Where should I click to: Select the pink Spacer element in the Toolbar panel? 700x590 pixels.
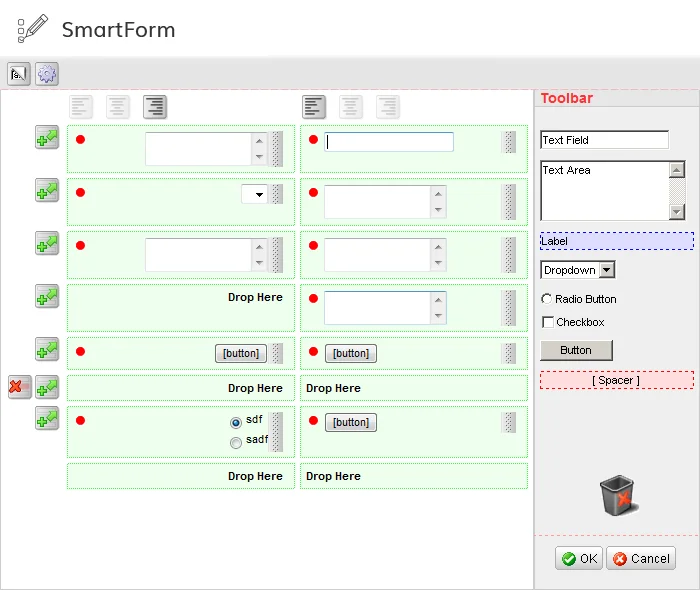pos(616,380)
